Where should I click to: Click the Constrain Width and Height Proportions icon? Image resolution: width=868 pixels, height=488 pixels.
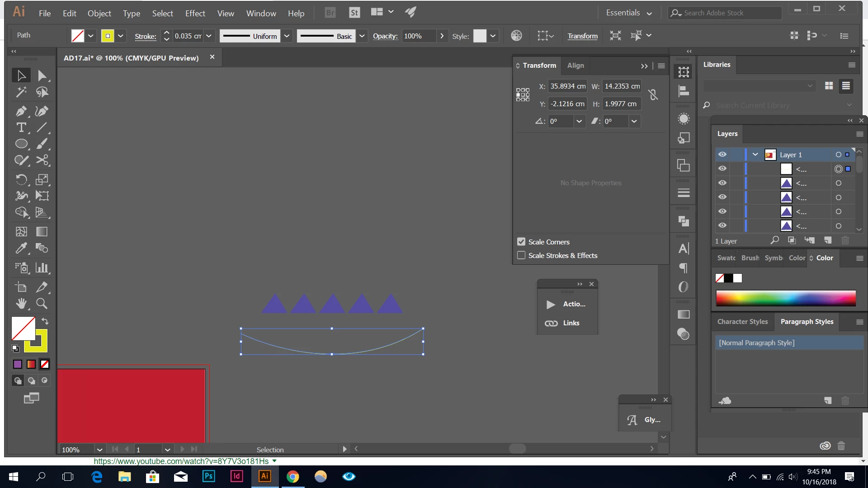(x=653, y=95)
